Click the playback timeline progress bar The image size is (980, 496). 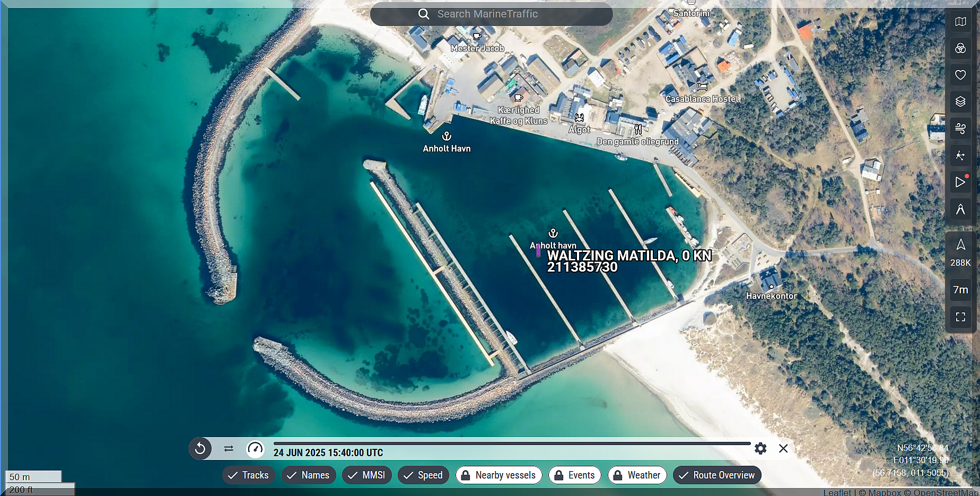(512, 443)
